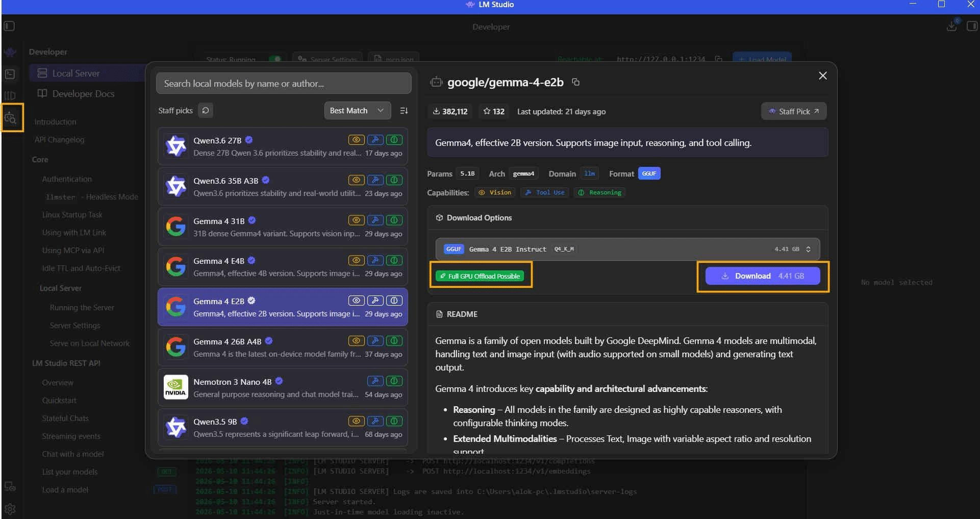This screenshot has height=519, width=980.
Task: Open the Using MCP via API entry
Action: click(73, 251)
